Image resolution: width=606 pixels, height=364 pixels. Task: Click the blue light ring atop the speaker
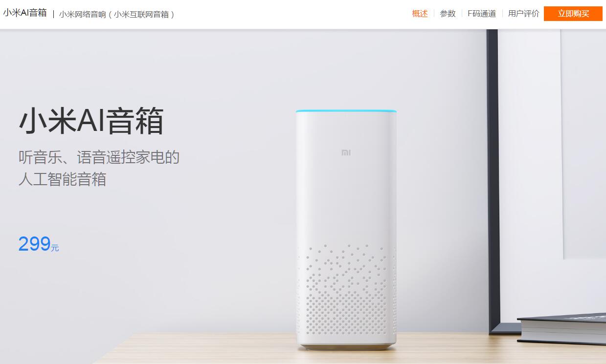point(346,112)
